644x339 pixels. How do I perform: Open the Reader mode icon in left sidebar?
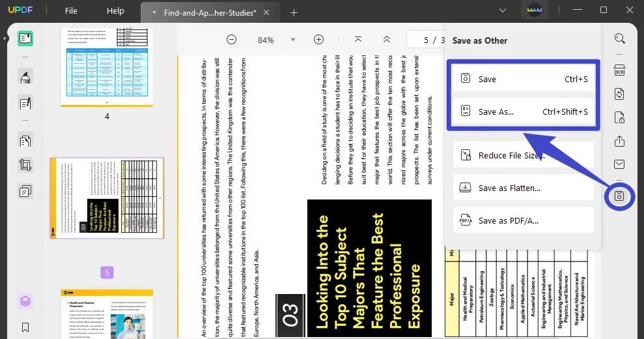click(25, 38)
